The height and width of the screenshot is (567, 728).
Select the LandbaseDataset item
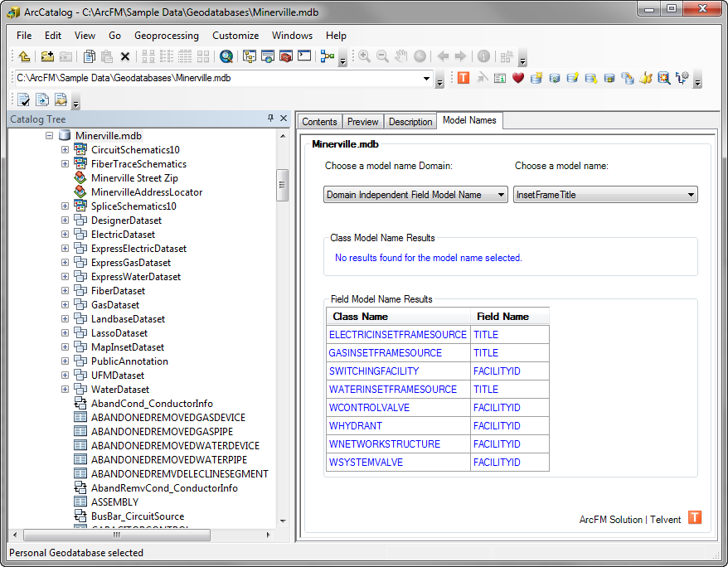tap(128, 319)
